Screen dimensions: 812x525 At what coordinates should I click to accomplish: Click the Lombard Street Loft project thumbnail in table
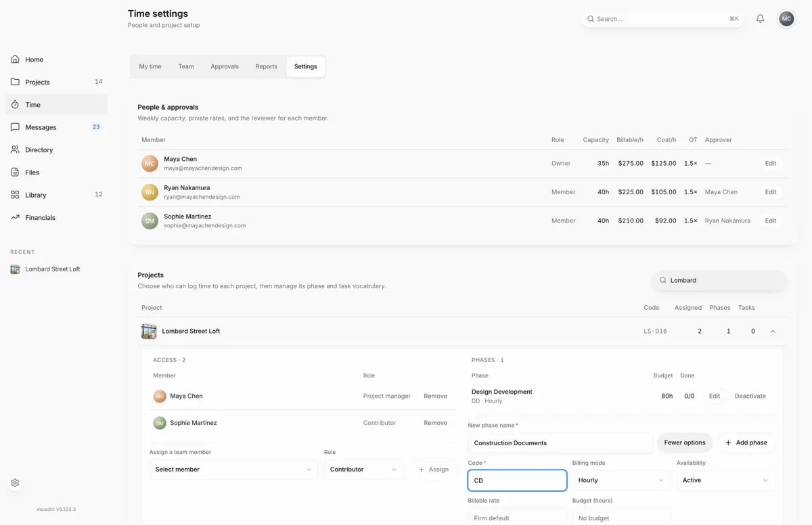tap(149, 332)
